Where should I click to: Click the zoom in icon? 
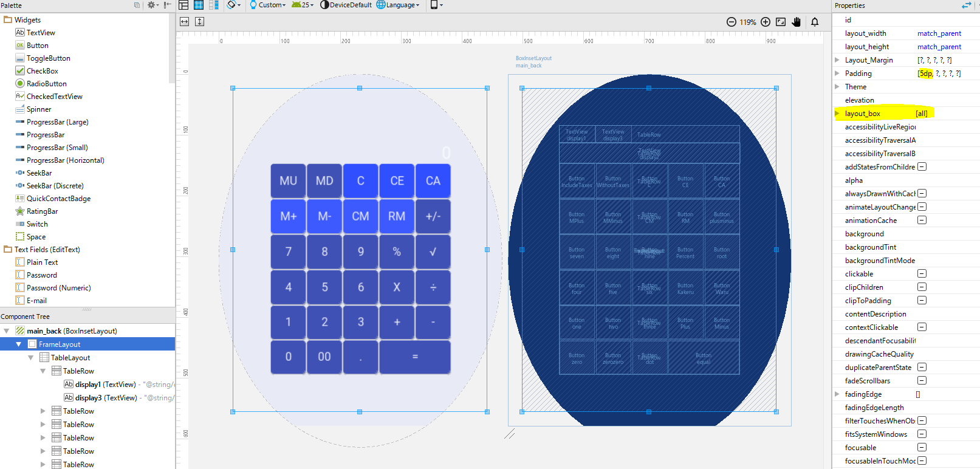tap(766, 22)
